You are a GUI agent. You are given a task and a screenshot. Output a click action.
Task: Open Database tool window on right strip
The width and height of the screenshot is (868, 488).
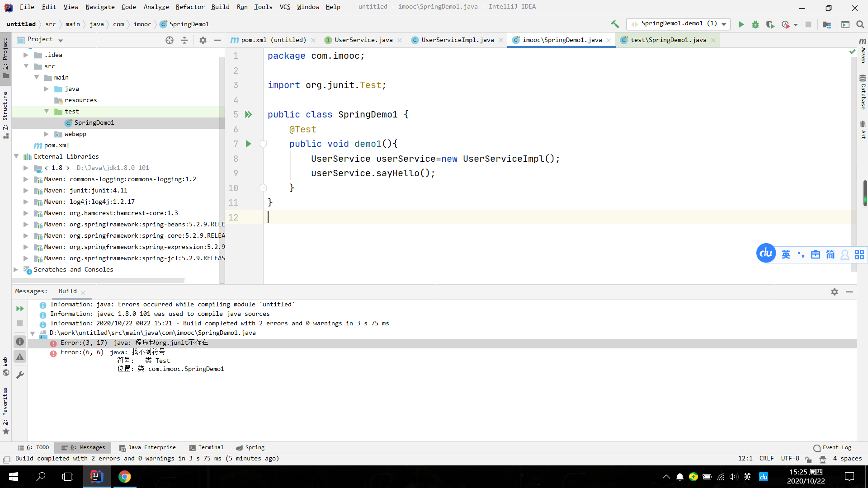pos(863,92)
